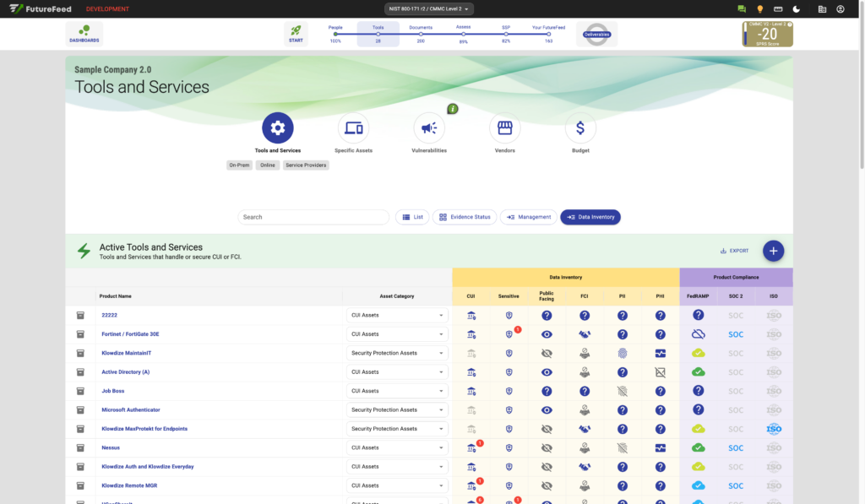Screen dimensions: 865x504
Task: Open Asset Category dropdown for 22222
Action: tap(397, 316)
